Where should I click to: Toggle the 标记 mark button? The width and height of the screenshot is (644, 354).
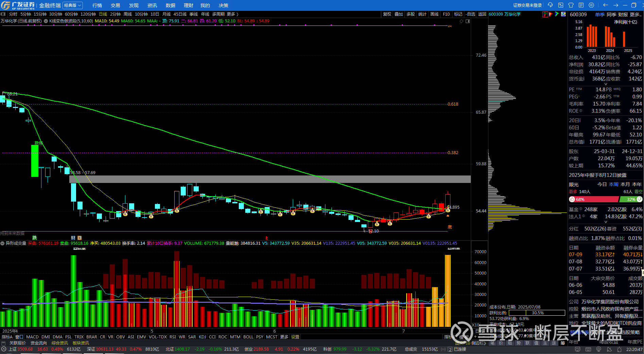click(x=458, y=14)
